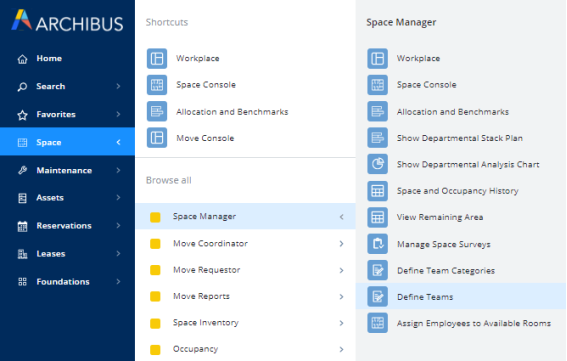The height and width of the screenshot is (361, 567).
Task: Click the yellow square beside Occupancy
Action: [155, 349]
